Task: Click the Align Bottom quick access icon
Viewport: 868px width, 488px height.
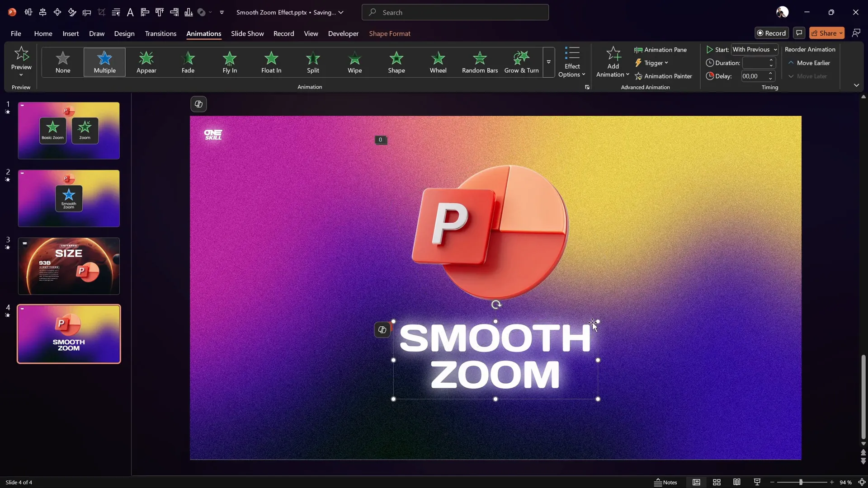Action: (x=189, y=12)
